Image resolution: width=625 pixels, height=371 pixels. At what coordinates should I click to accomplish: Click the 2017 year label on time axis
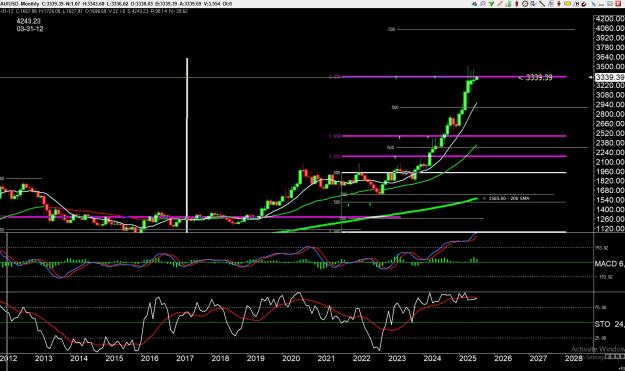[x=185, y=358]
